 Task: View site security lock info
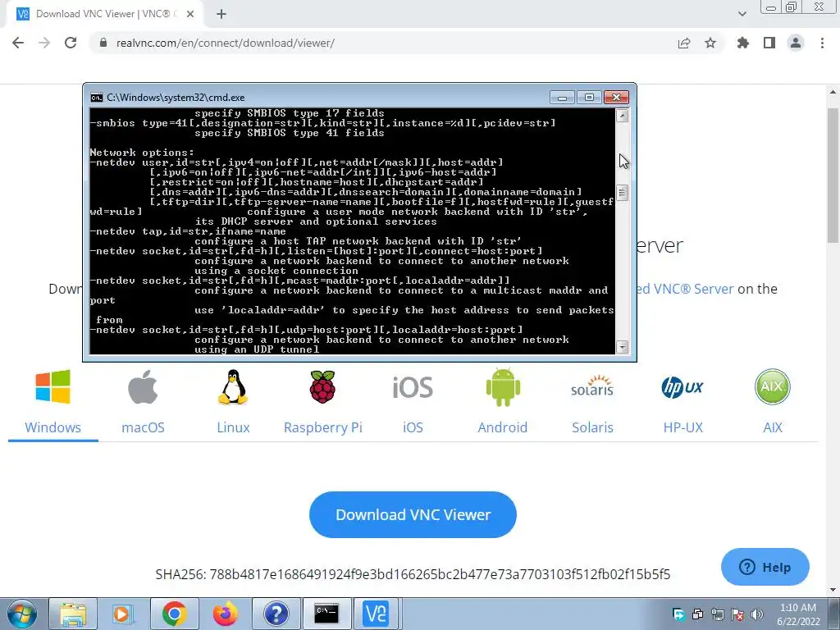(x=103, y=43)
